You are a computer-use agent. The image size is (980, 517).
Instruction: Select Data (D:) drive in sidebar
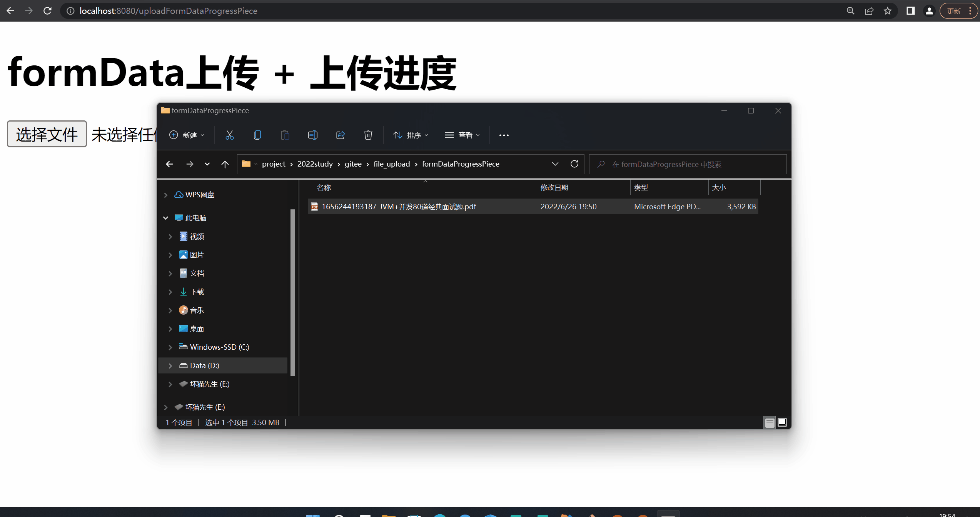(204, 365)
